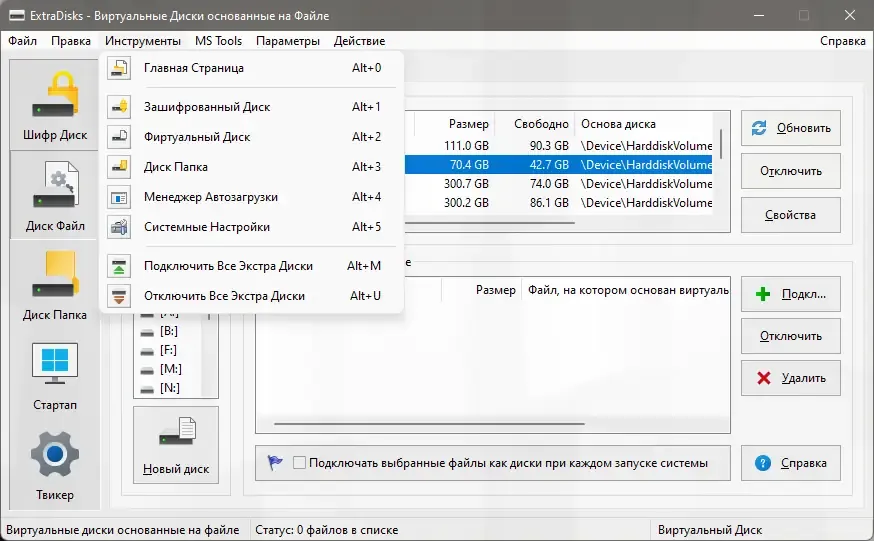This screenshot has height=541, width=874.
Task: Click the blue flag icon beside checkbox
Action: pos(275,462)
